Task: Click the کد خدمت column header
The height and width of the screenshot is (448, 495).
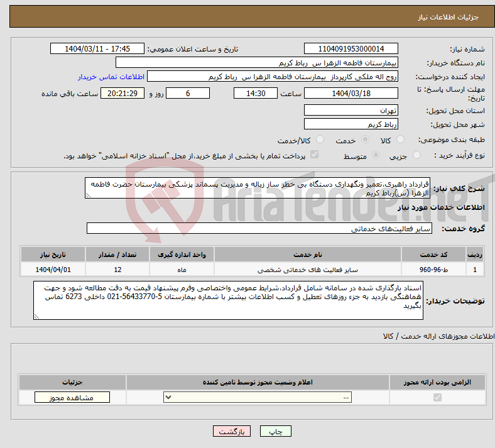Action: click(434, 254)
